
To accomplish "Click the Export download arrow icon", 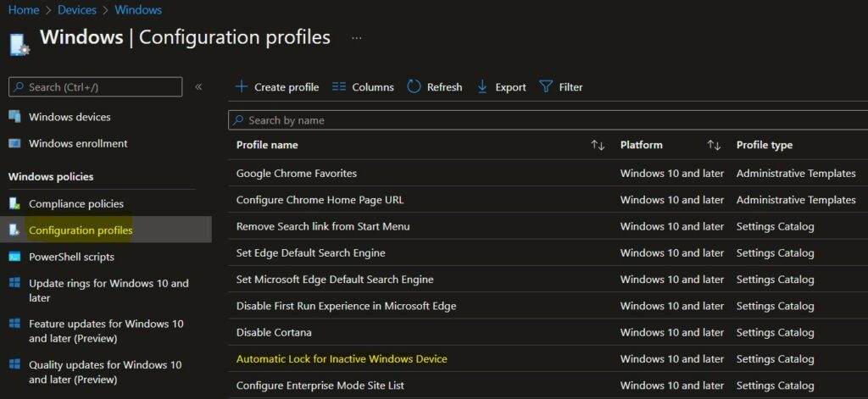I will pyautogui.click(x=482, y=87).
